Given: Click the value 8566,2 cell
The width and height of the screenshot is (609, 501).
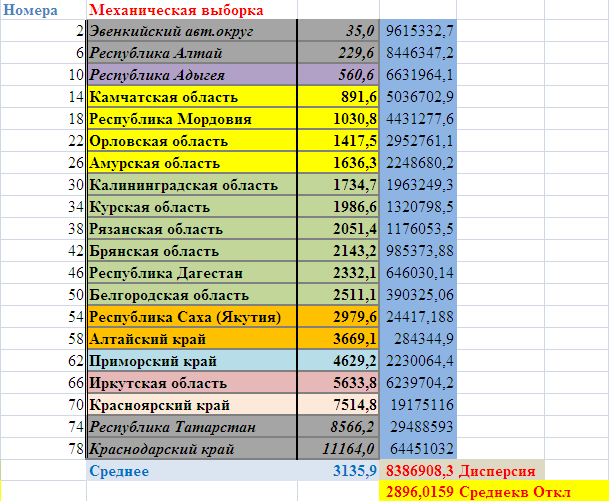Looking at the screenshot, I should 339,427.
